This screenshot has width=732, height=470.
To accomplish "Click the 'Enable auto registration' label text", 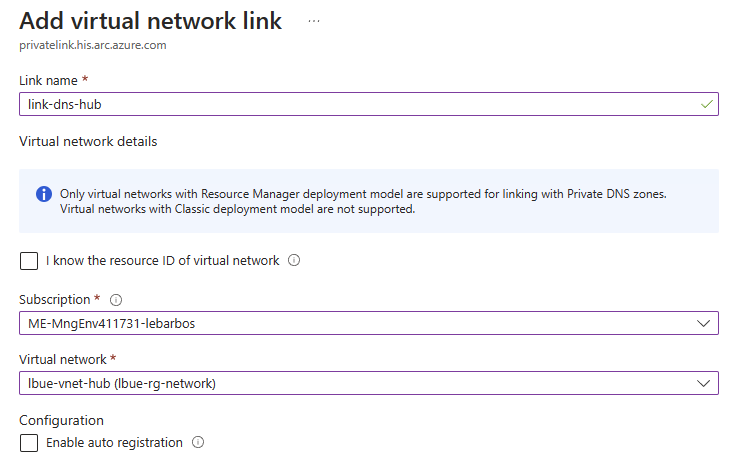I will 114,442.
